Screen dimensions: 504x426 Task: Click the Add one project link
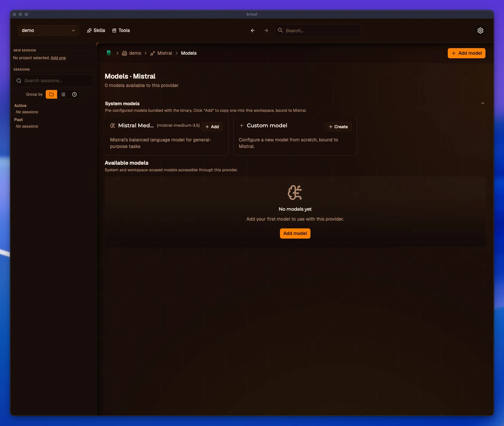pyautogui.click(x=58, y=58)
